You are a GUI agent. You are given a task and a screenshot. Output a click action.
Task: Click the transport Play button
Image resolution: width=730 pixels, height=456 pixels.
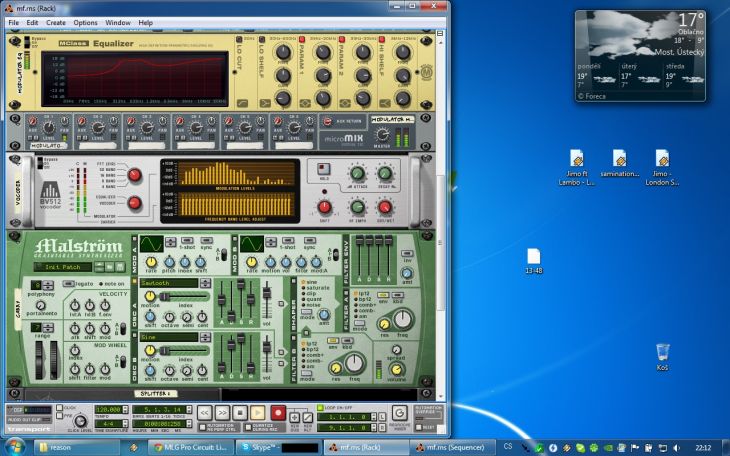(x=257, y=412)
